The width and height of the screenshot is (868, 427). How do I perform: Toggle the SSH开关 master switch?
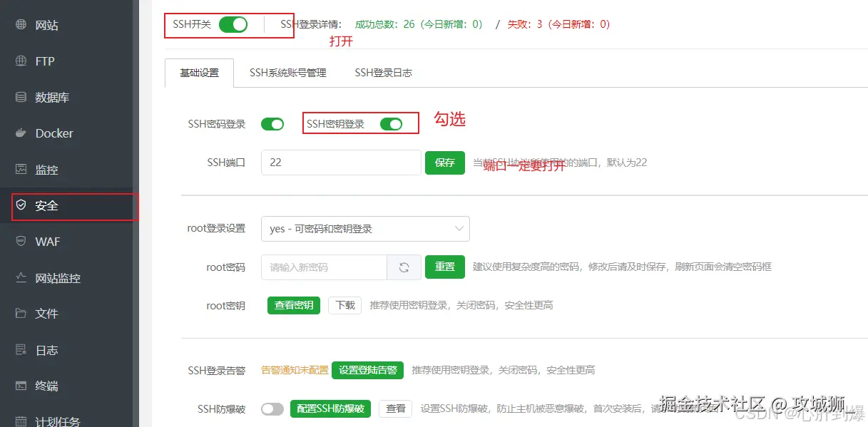tap(235, 24)
